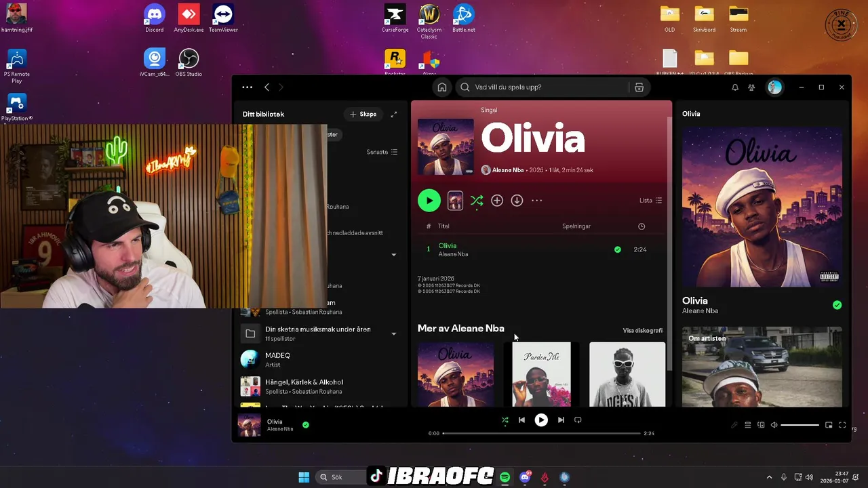
Task: Select the Olivia track row title
Action: coord(448,245)
